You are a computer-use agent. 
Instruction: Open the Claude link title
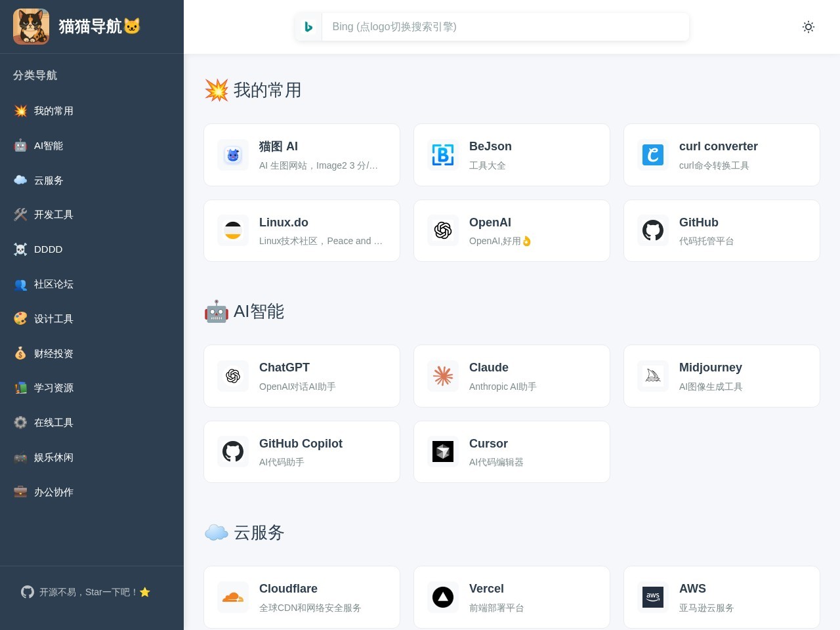(x=489, y=367)
